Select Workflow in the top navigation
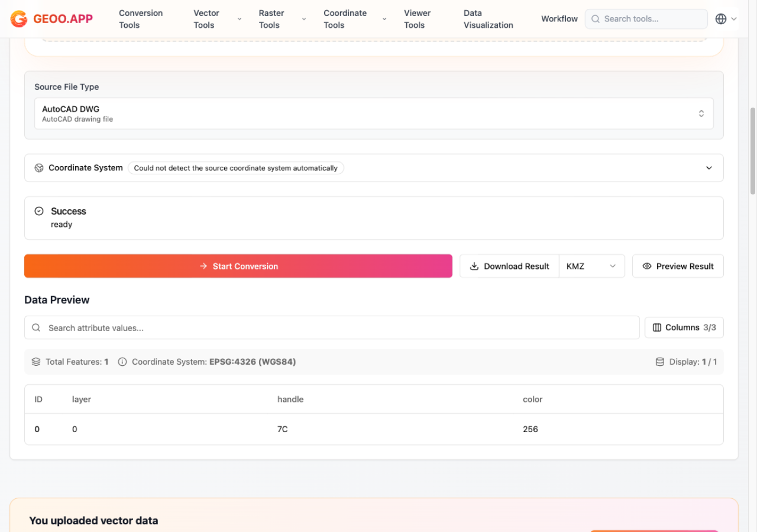Viewport: 757px width, 532px height. (x=559, y=19)
